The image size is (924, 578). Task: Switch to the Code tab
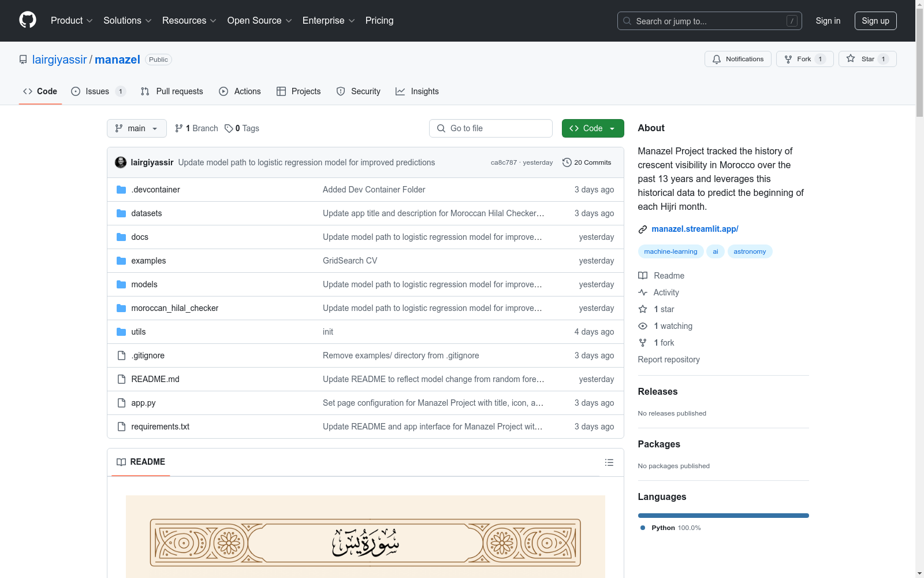point(40,91)
